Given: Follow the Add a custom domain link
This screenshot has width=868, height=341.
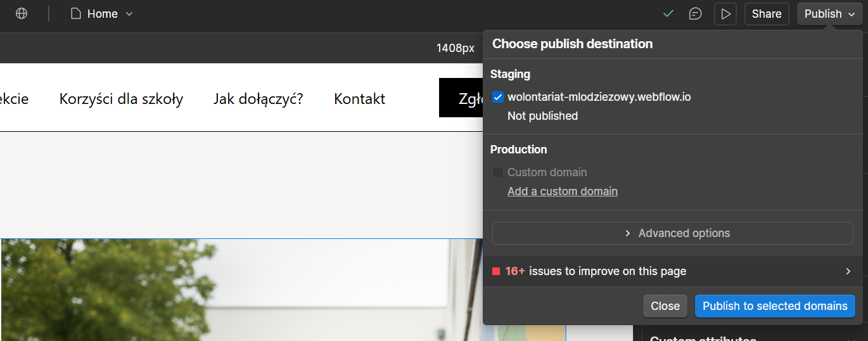Looking at the screenshot, I should tap(562, 191).
